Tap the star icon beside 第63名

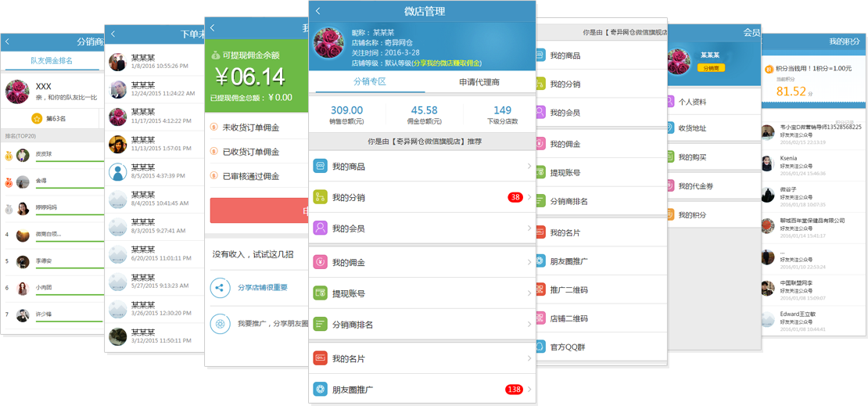point(37,119)
